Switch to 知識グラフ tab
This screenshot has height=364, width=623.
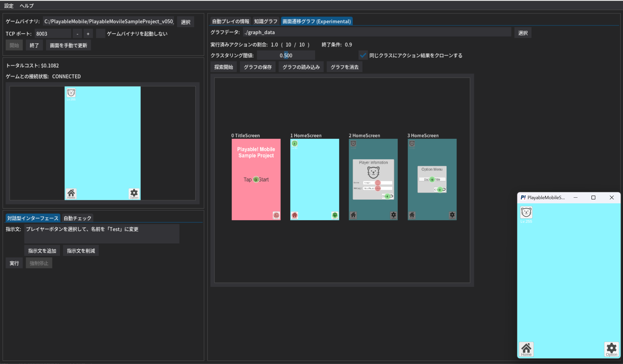pyautogui.click(x=265, y=21)
